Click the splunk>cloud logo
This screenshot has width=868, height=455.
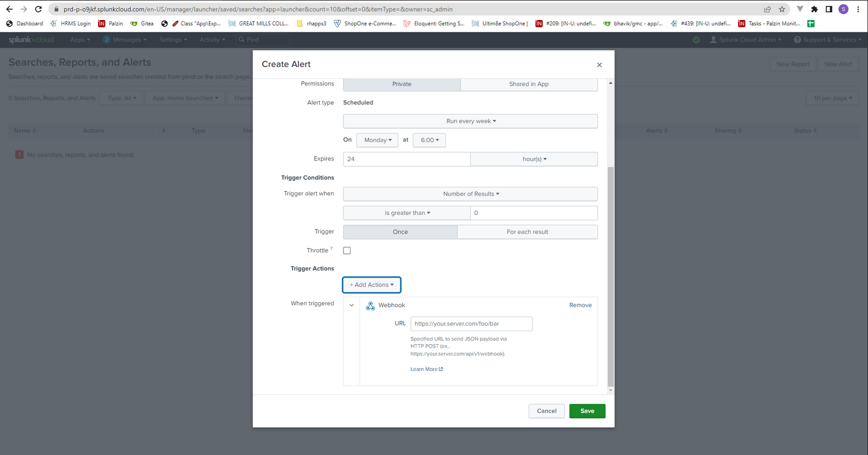(31, 40)
